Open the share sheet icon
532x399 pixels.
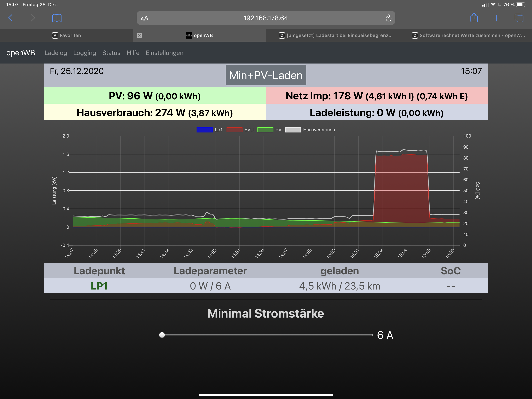coord(474,18)
